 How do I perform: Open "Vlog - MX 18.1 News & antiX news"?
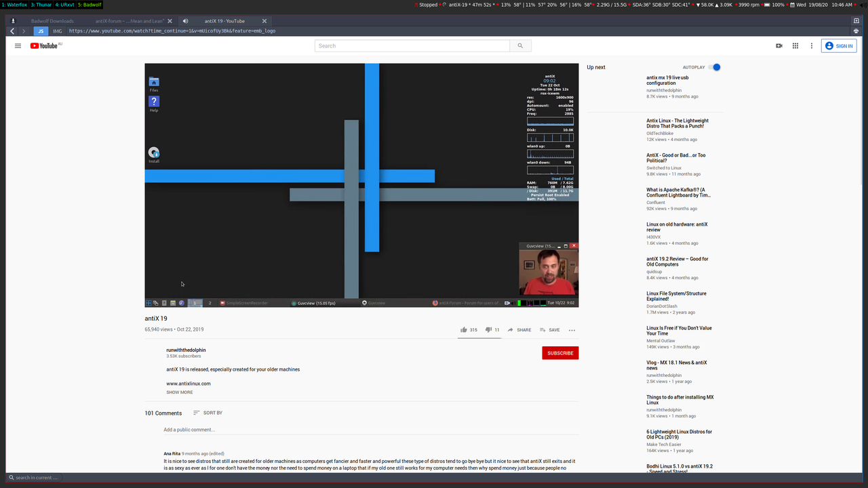point(677,365)
